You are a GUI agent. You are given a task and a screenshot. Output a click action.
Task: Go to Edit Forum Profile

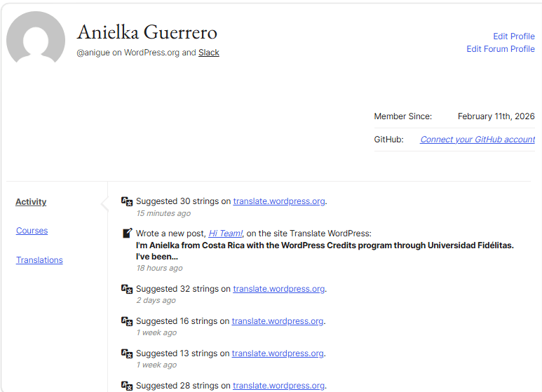point(500,49)
